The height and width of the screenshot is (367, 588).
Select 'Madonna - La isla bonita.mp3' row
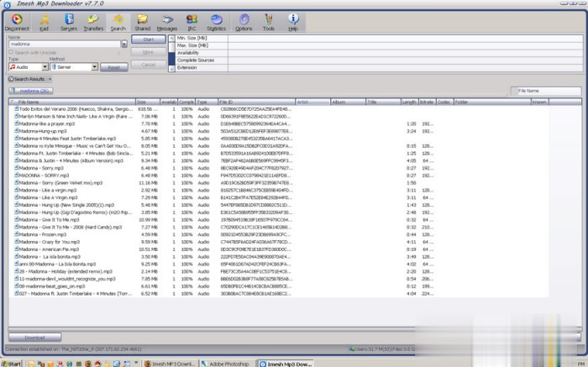click(279, 257)
